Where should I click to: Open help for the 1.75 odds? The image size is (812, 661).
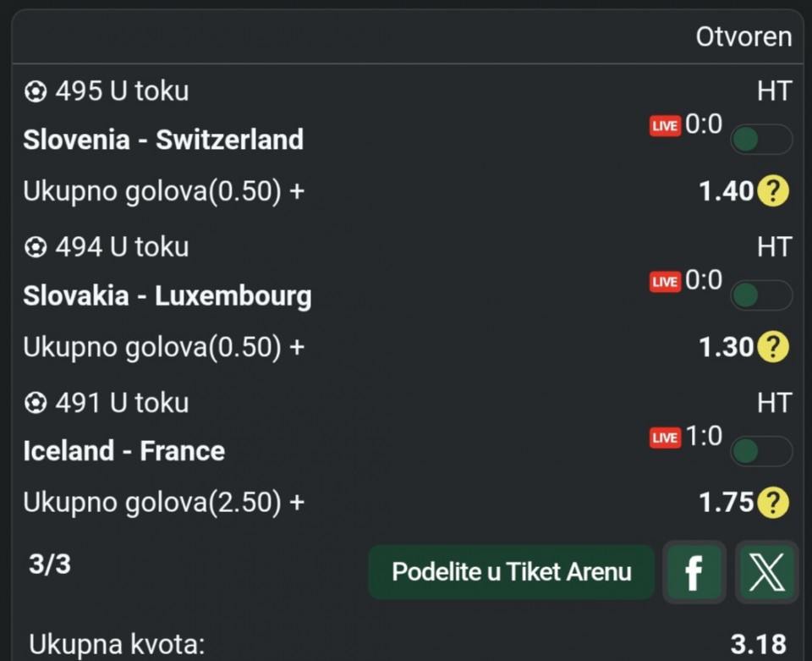(772, 503)
